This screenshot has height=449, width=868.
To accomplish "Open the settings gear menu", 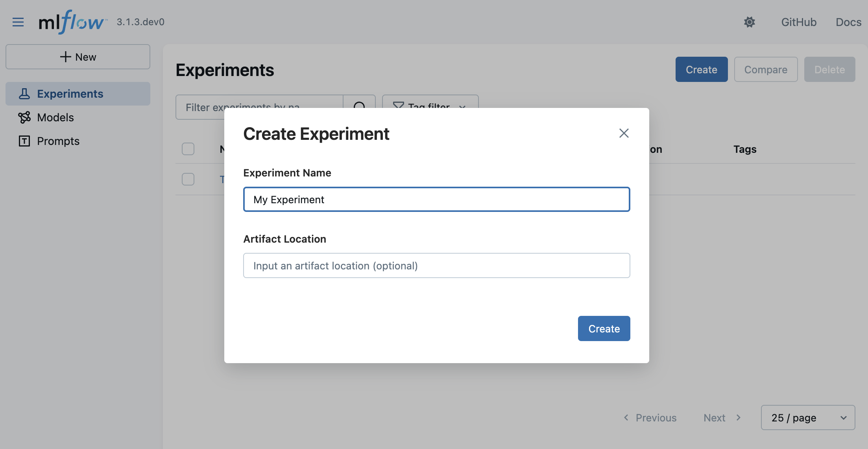I will coord(749,22).
